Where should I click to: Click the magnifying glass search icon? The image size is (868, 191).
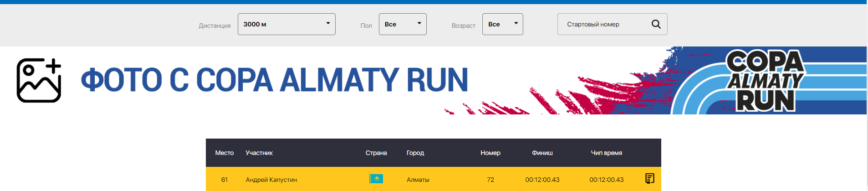pyautogui.click(x=656, y=24)
